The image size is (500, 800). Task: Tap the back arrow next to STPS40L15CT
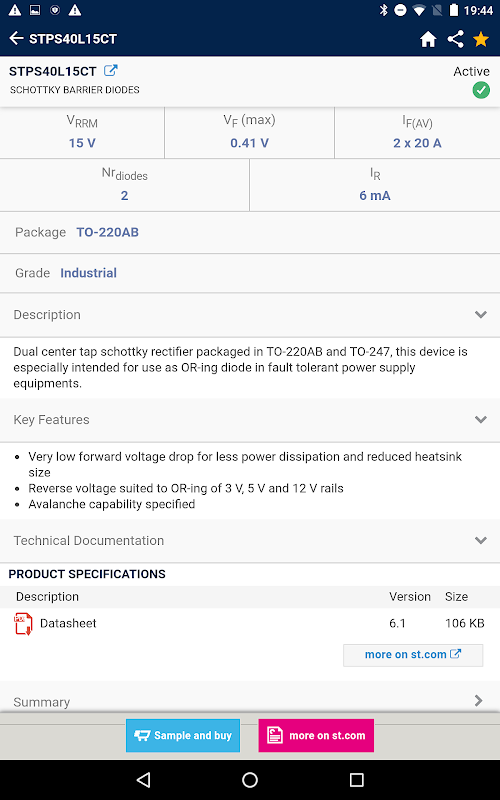tap(16, 38)
